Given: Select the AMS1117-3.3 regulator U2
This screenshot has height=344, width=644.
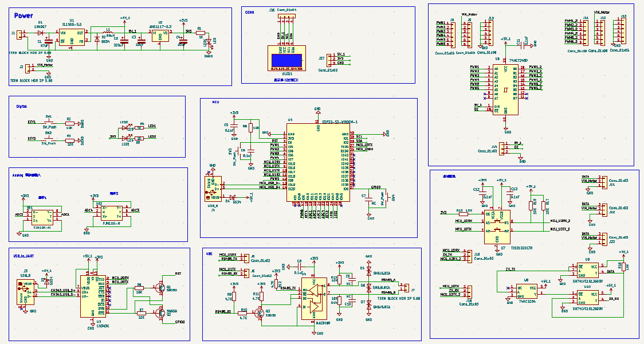Looking at the screenshot, I should click(160, 37).
